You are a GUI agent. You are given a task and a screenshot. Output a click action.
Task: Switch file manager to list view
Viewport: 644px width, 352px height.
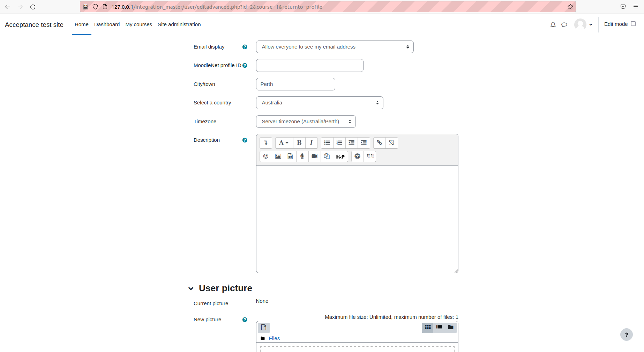[x=439, y=328]
